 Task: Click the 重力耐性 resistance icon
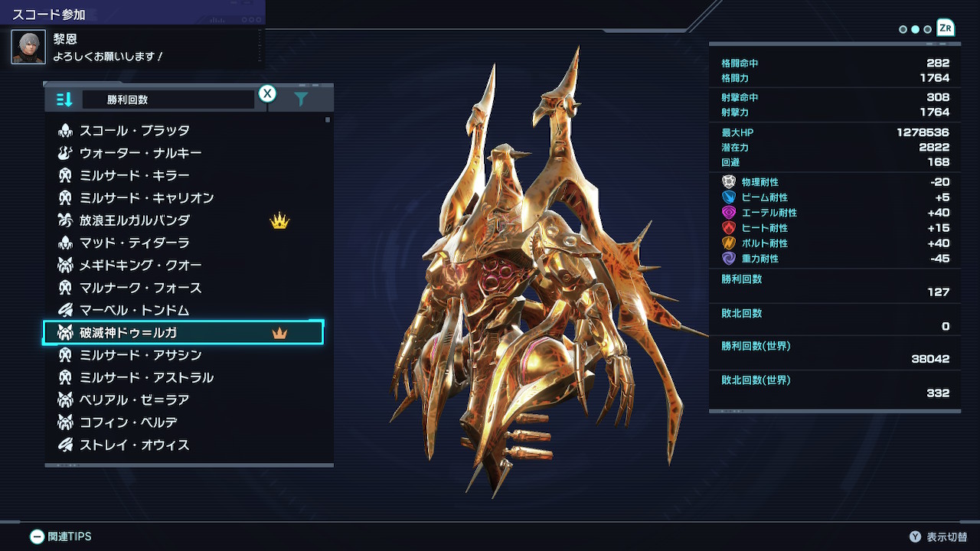(729, 259)
